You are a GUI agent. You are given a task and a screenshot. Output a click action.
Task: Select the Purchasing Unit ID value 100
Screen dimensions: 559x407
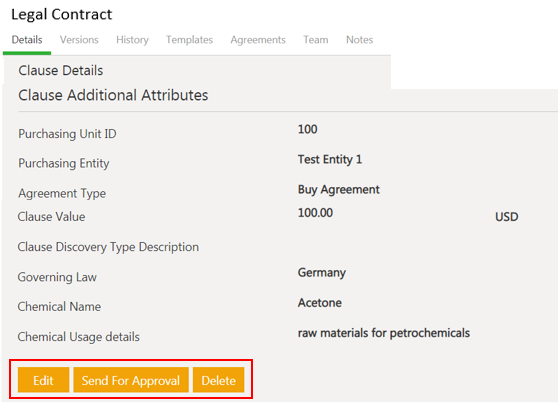[x=307, y=129]
